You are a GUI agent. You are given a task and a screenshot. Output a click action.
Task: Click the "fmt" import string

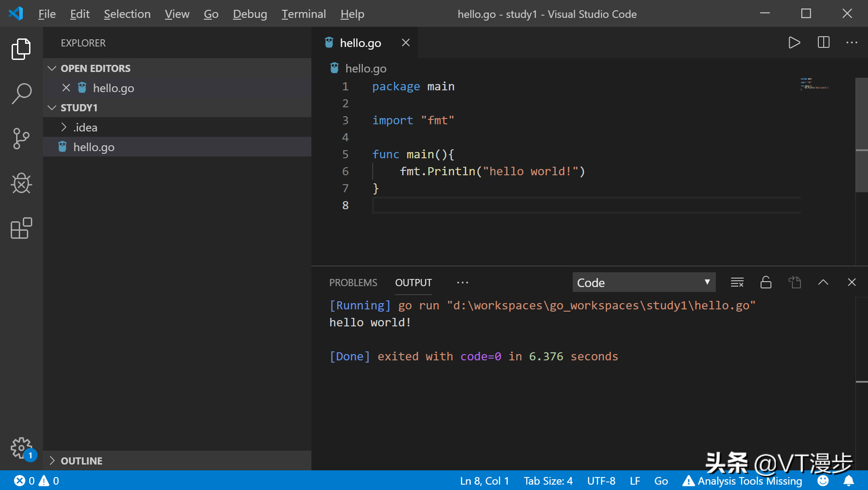tap(438, 120)
